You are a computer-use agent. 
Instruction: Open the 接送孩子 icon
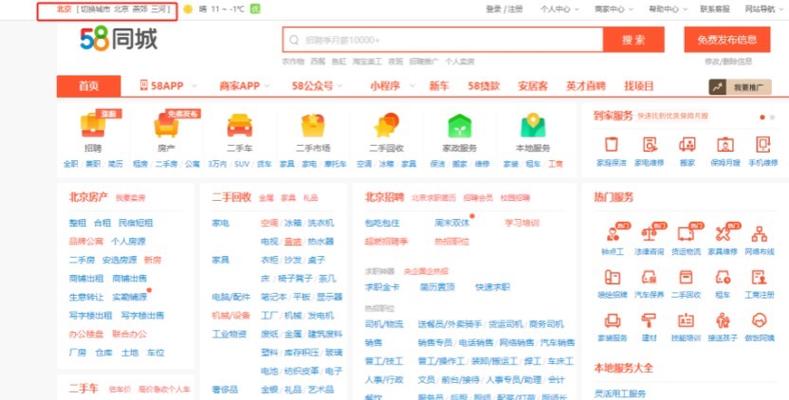(x=723, y=321)
